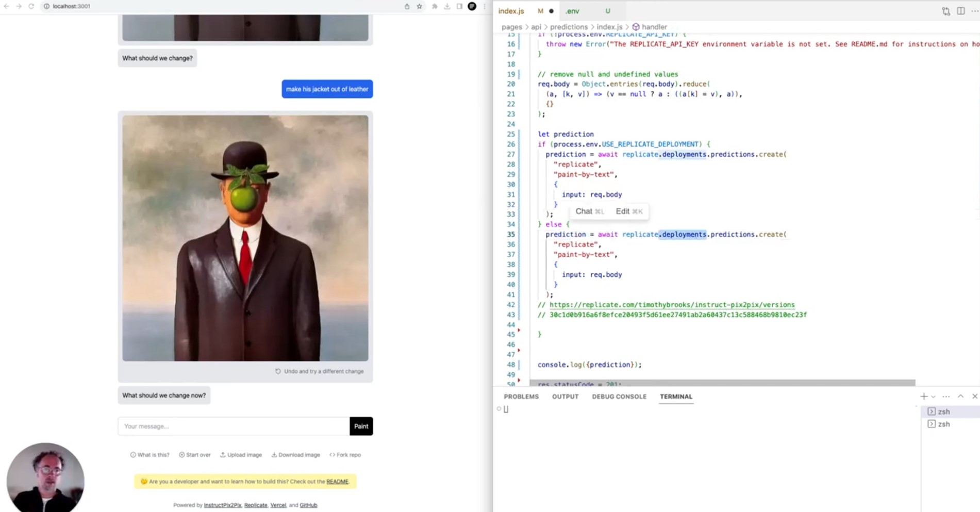Open the PROBLEMS panel tab

pyautogui.click(x=521, y=397)
